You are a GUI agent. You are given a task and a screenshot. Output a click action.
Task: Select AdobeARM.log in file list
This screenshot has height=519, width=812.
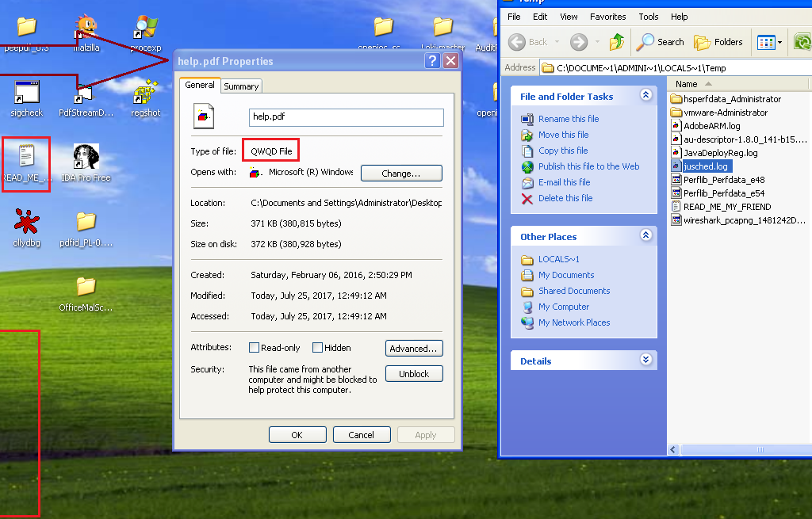click(705, 126)
